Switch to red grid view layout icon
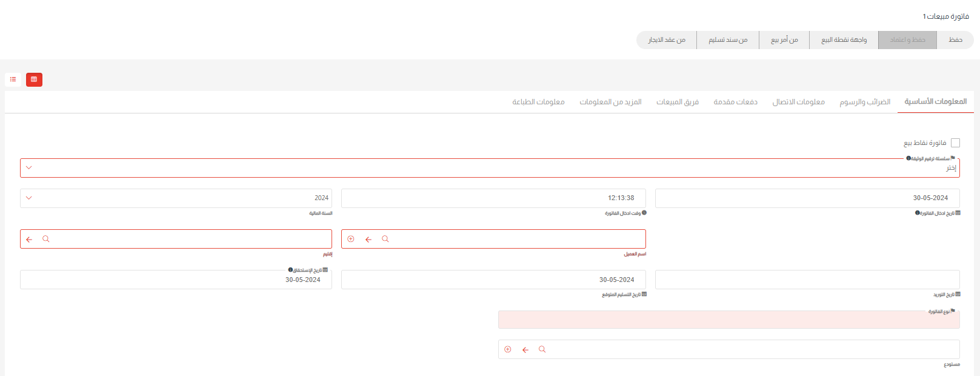Viewport: 980px width, 376px height. coord(34,79)
